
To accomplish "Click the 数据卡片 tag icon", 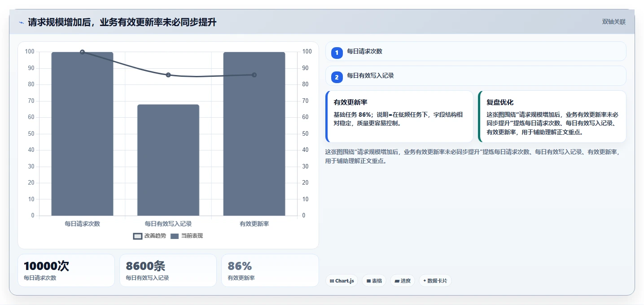I will click(x=425, y=281).
